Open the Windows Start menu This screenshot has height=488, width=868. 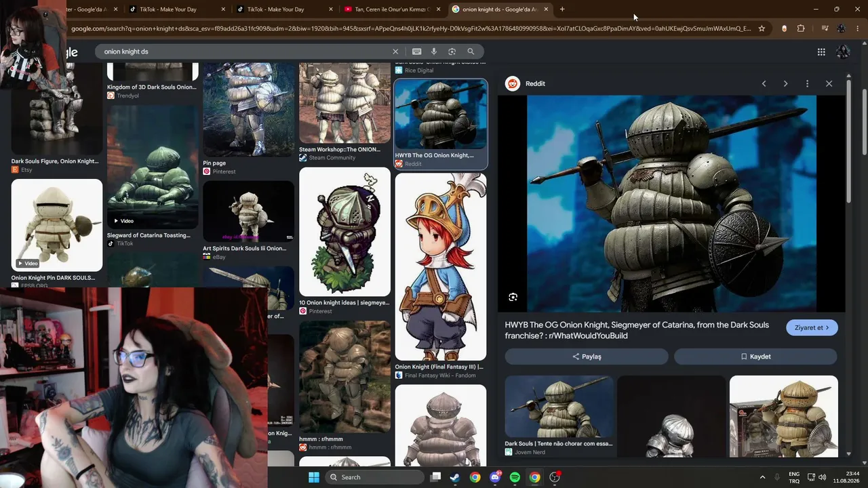tap(314, 477)
